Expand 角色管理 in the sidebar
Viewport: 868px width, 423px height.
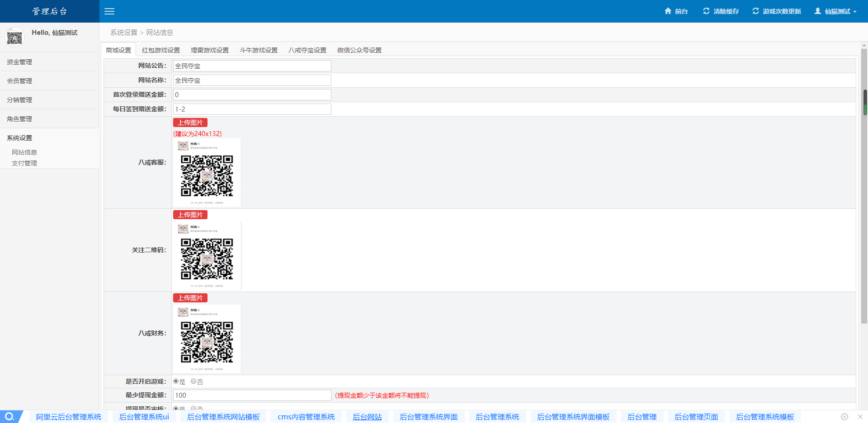click(50, 119)
